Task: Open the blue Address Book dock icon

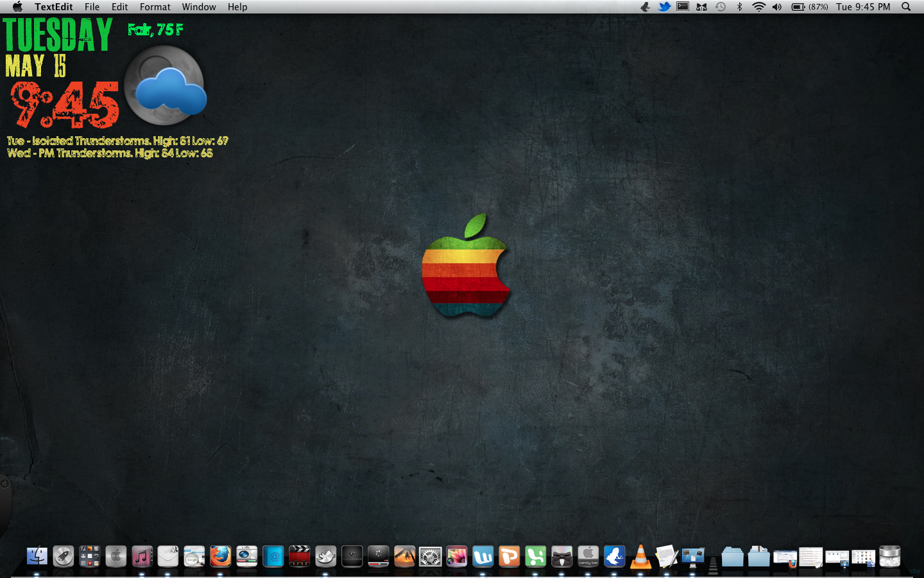Action: [x=273, y=556]
